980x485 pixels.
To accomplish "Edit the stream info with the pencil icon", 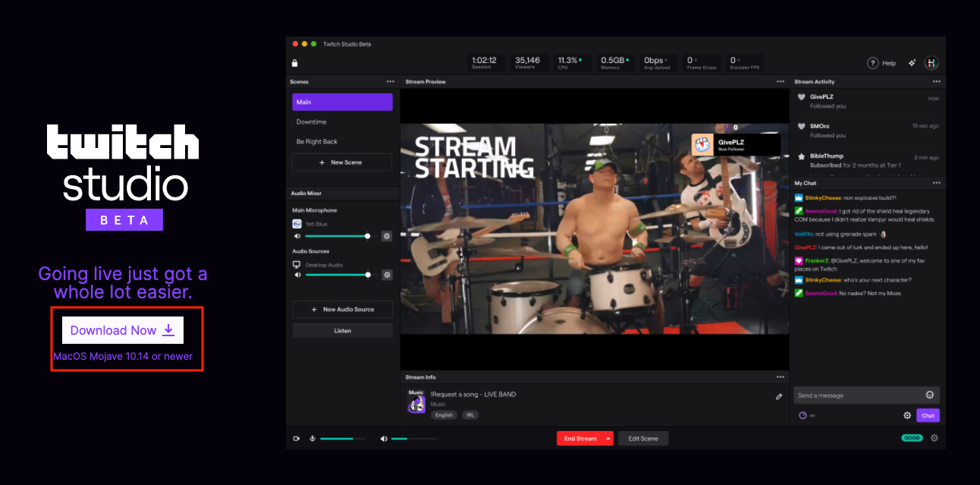I will [779, 395].
